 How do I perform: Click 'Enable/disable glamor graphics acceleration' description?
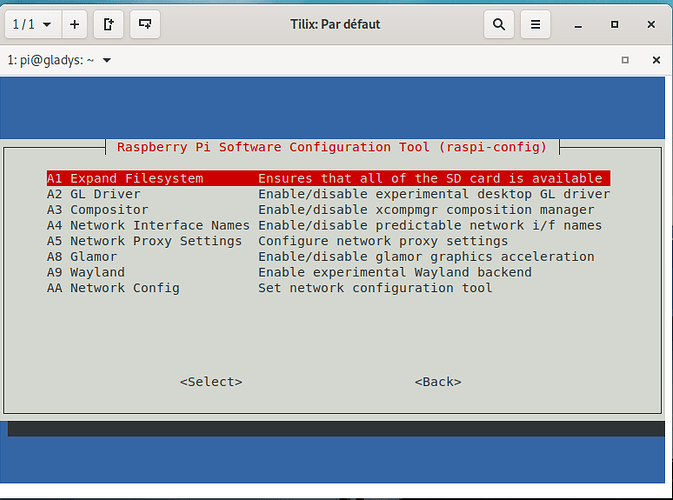[426, 257]
